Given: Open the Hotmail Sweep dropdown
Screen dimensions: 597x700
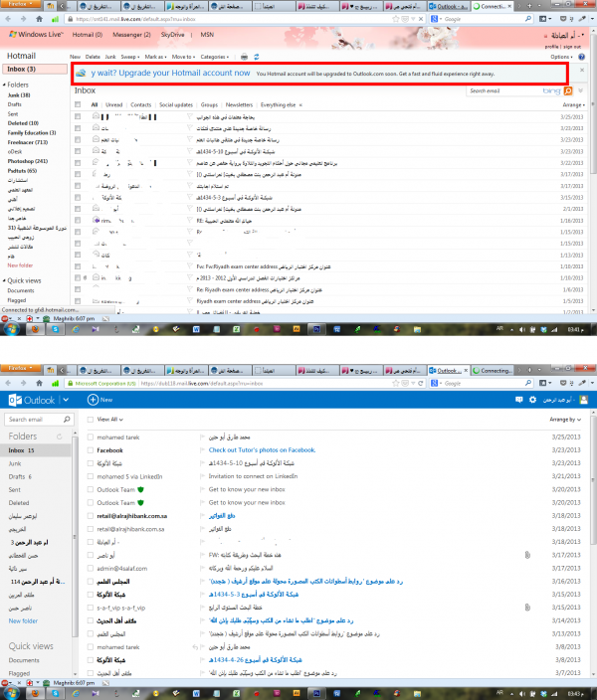Looking at the screenshot, I should coord(130,57).
